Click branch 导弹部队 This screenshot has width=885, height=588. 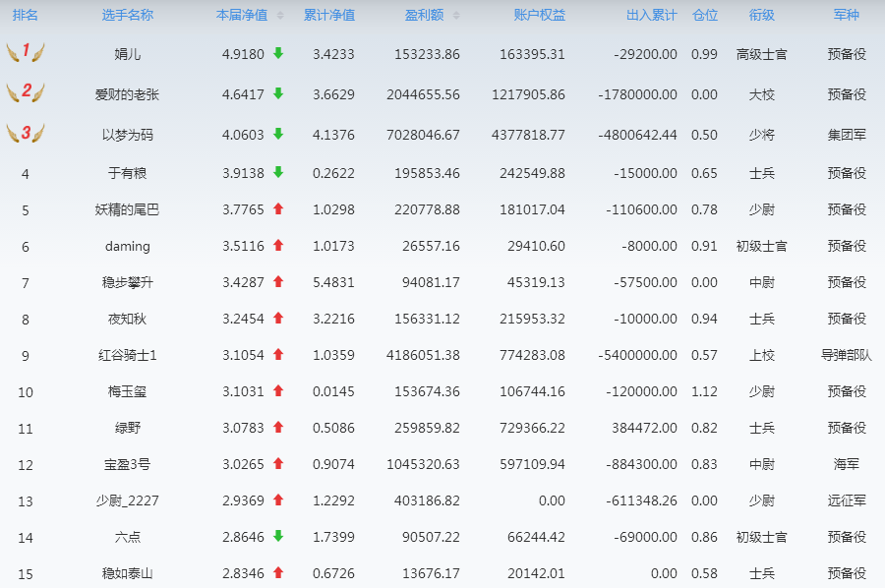(x=847, y=355)
